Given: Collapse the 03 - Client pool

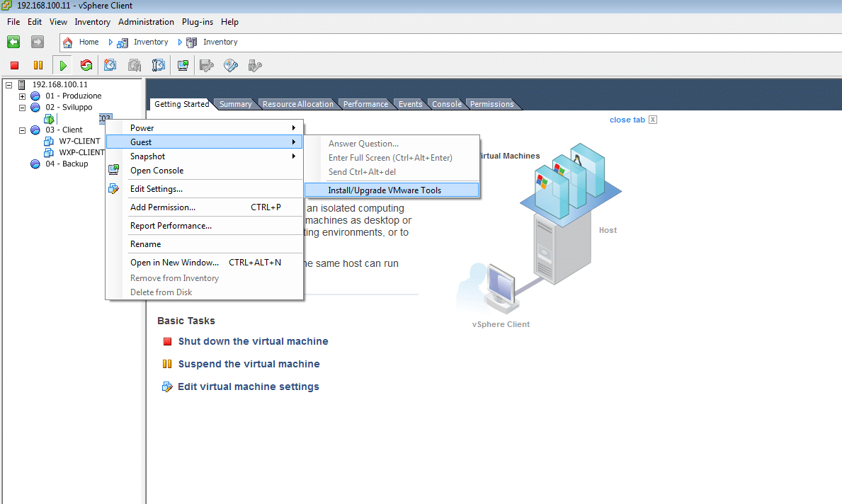Looking at the screenshot, I should pyautogui.click(x=22, y=130).
